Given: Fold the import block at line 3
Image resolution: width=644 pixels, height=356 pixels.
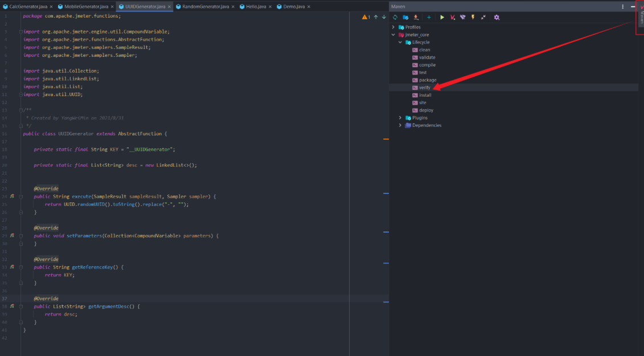Looking at the screenshot, I should coord(21,32).
